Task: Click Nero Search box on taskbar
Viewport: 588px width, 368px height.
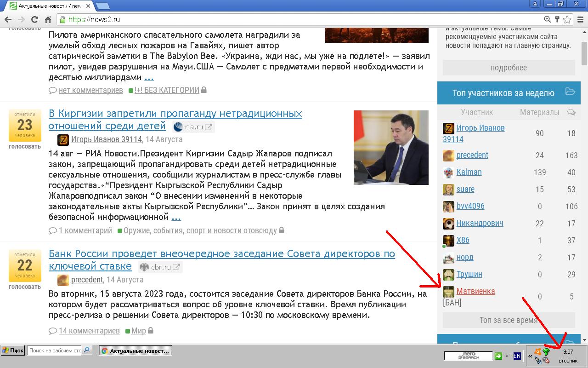Action: 468,356
